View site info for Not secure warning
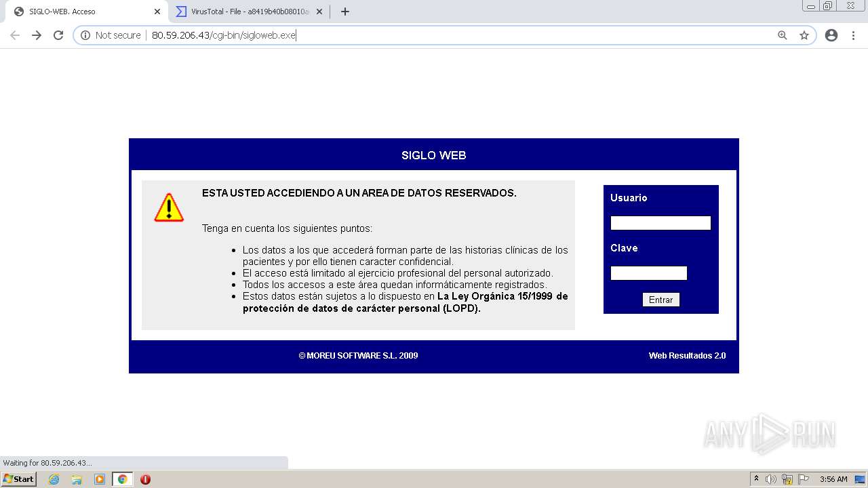 tap(111, 35)
